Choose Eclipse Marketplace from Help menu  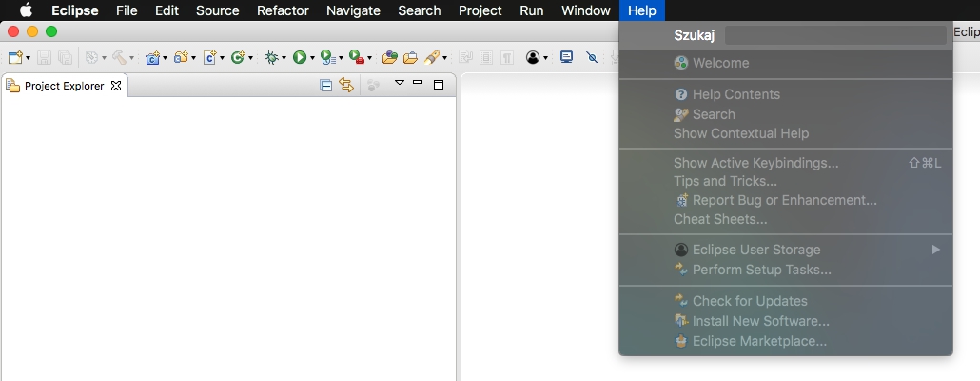click(759, 341)
